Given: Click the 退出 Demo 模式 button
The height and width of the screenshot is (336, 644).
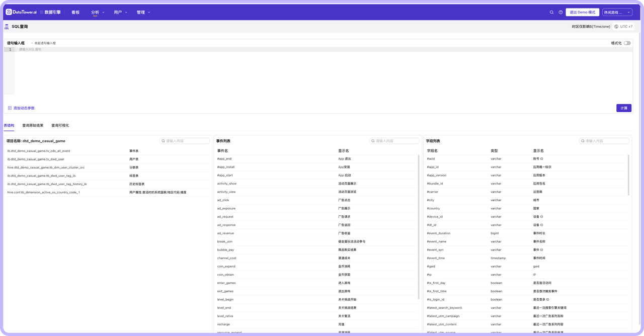Looking at the screenshot, I should click(x=582, y=12).
